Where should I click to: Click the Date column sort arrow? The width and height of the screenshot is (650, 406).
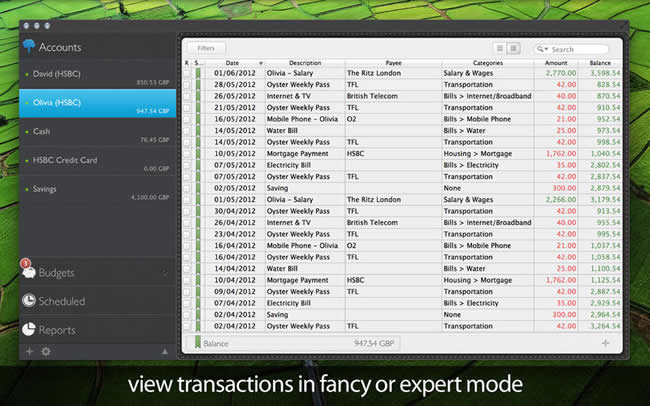point(261,63)
